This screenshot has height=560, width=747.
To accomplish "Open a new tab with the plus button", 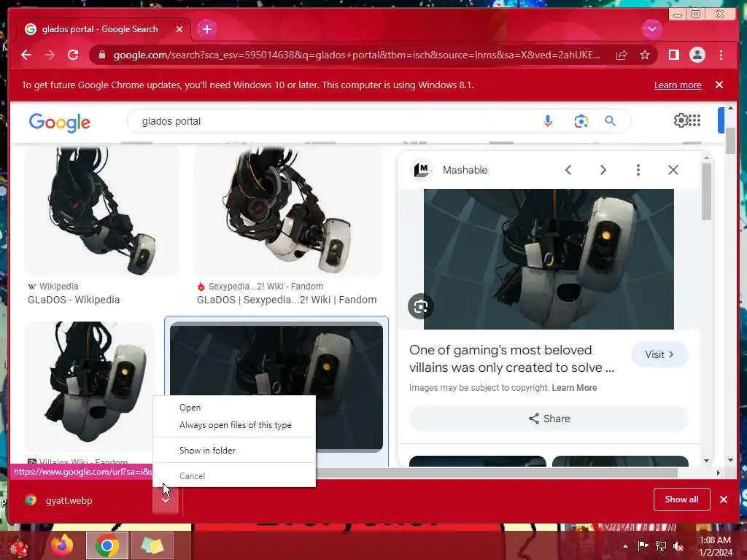I will (x=206, y=29).
